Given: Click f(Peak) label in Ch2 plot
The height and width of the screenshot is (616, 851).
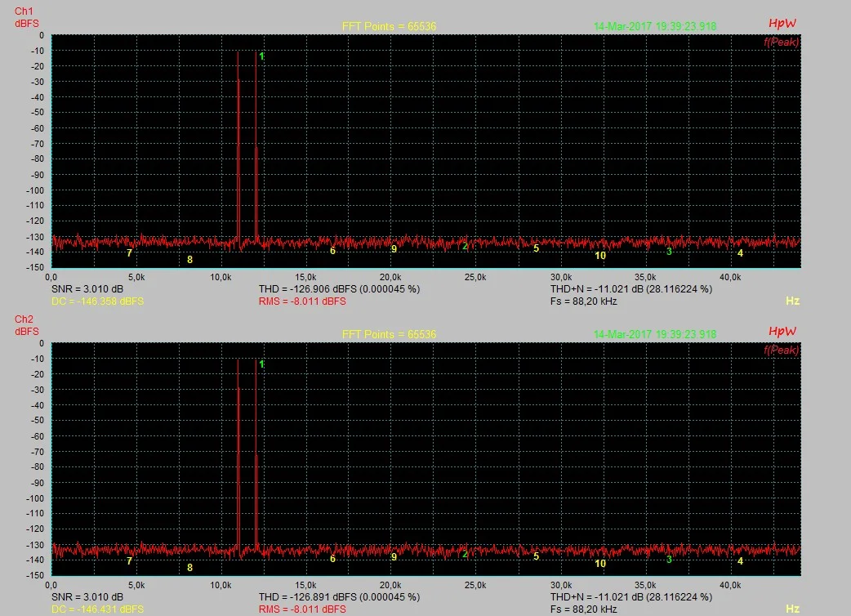Looking at the screenshot, I should [781, 350].
